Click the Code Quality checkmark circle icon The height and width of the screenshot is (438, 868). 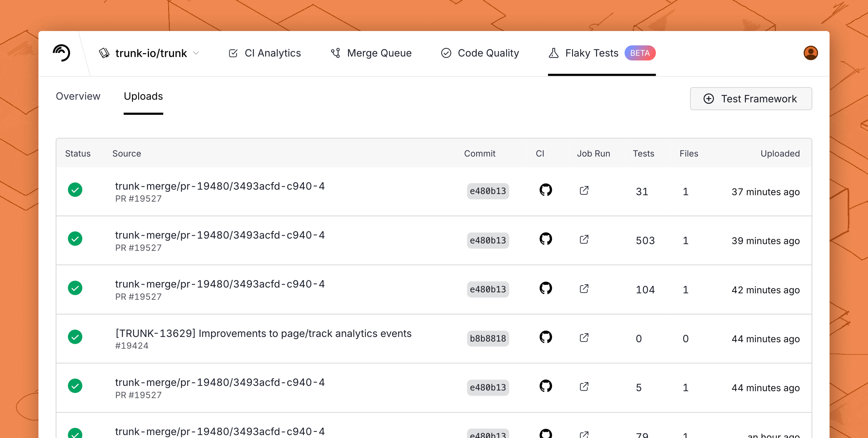(x=446, y=53)
